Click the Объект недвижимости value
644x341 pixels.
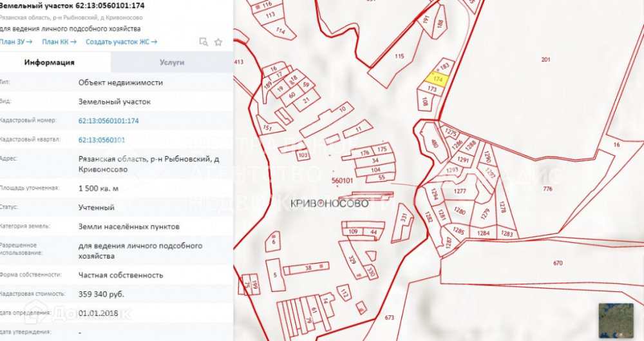121,83
